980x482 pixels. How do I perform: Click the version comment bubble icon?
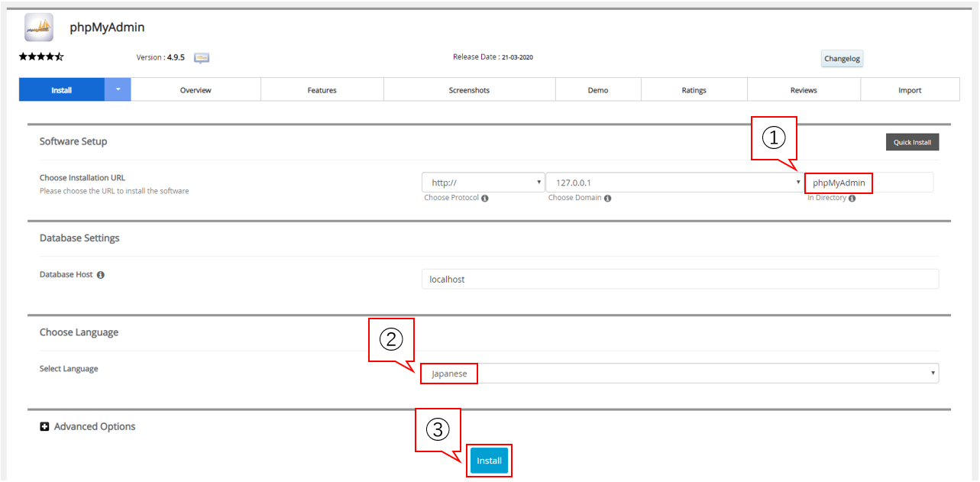coord(202,58)
